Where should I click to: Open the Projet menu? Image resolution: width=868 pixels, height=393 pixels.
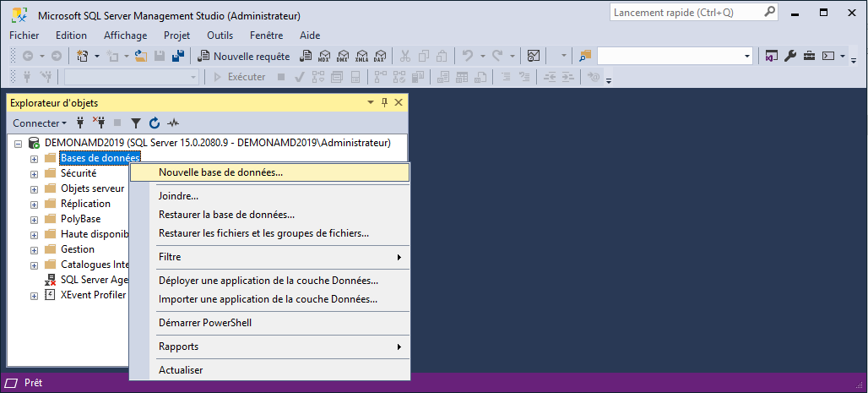177,35
